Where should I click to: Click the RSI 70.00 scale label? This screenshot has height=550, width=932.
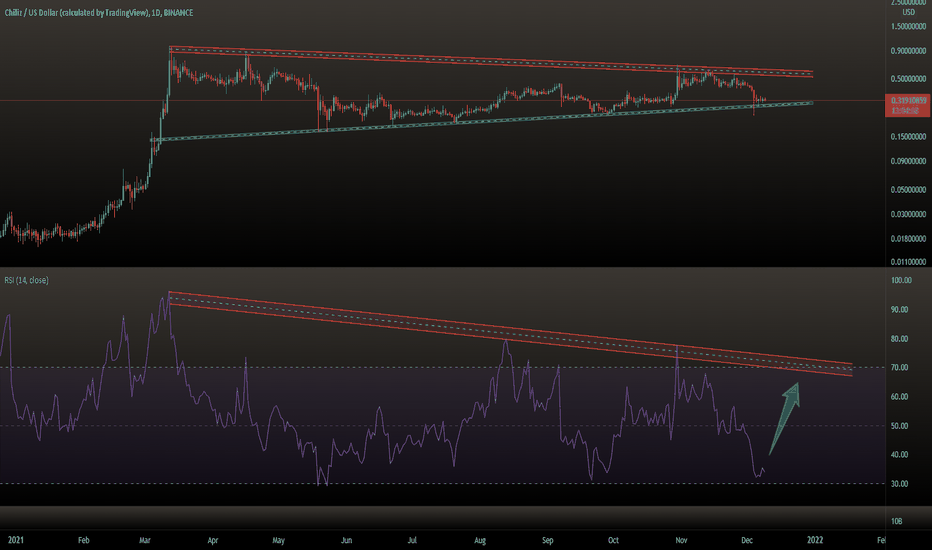(x=899, y=367)
